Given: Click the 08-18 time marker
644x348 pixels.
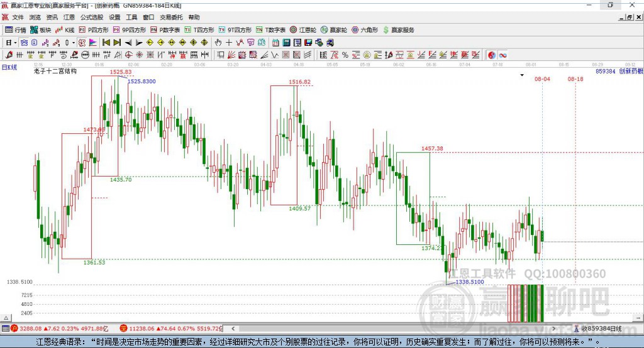Looking at the screenshot, I should 575,79.
